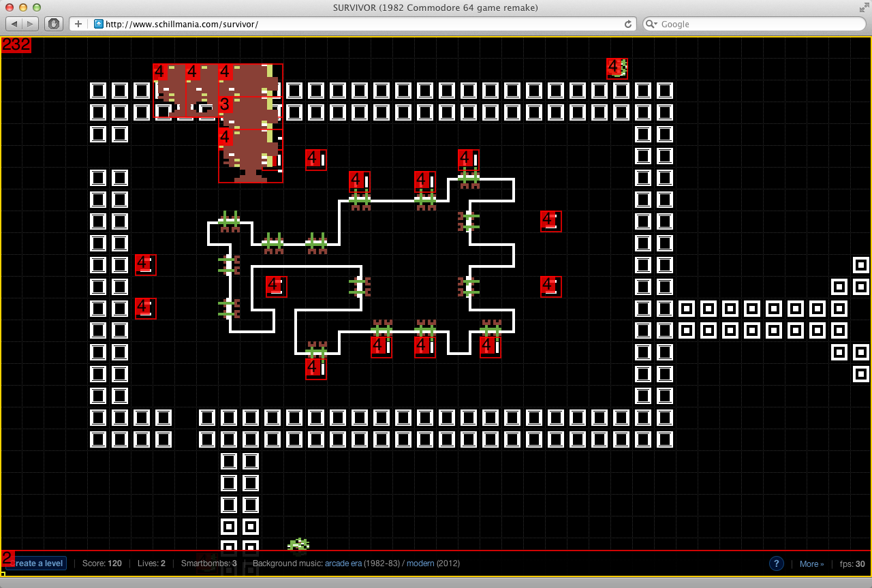
Task: Click the magnifier icon in the Google search field
Action: pyautogui.click(x=652, y=24)
